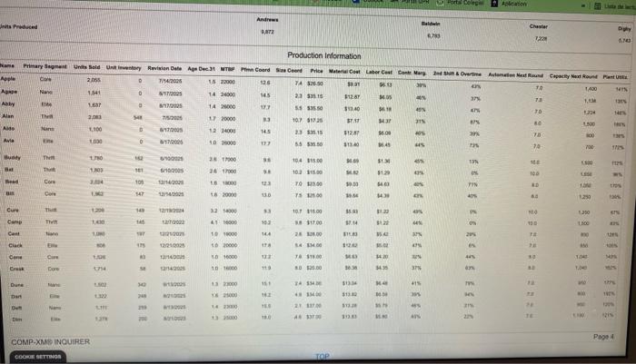Select the Production Information heading
This screenshot has width=636, height=364.
tap(324, 55)
